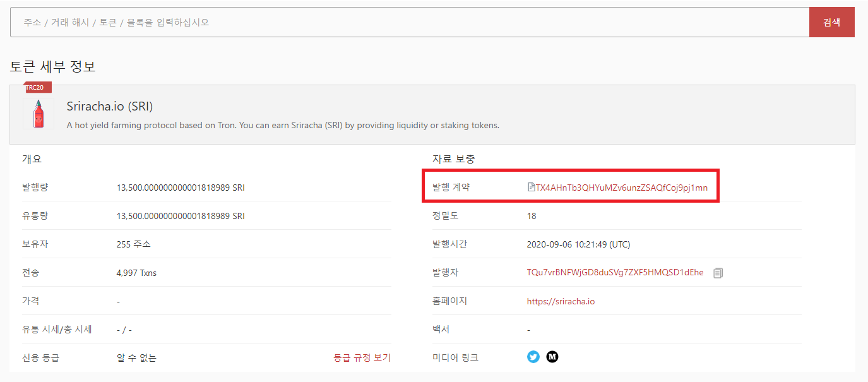Focus the address/hash/token search field
The width and height of the screenshot is (868, 382).
pyautogui.click(x=409, y=22)
